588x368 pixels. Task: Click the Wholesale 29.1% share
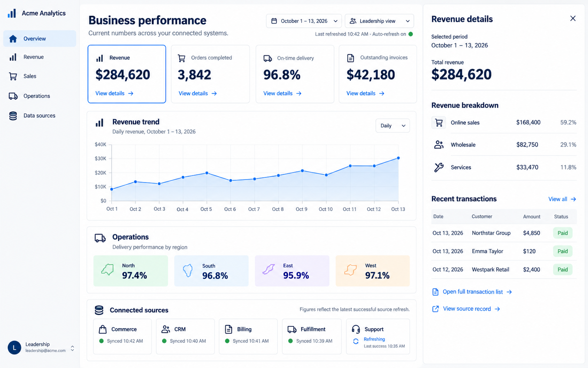(568, 145)
